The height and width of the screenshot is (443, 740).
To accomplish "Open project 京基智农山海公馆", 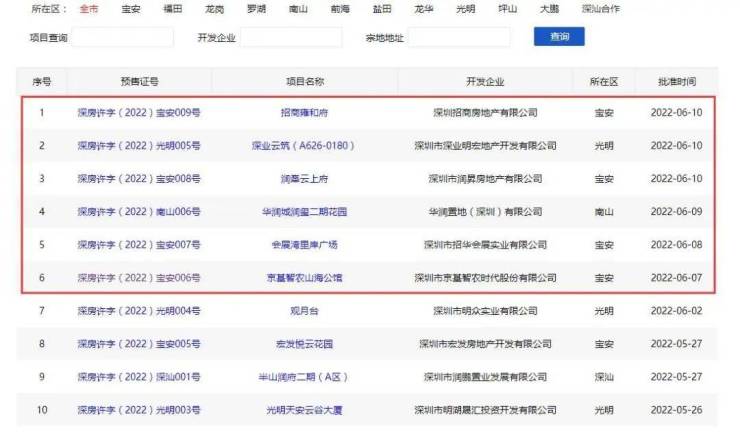I will (x=304, y=278).
